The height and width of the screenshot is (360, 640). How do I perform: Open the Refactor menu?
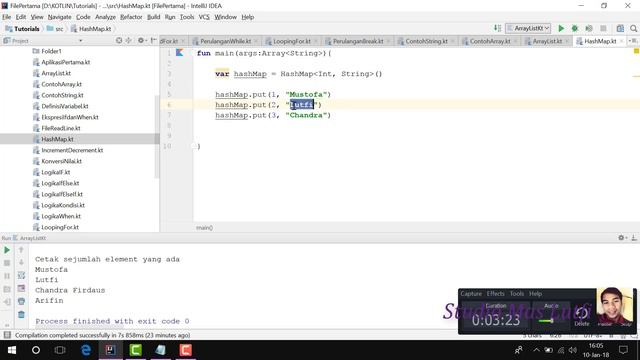pyautogui.click(x=131, y=17)
